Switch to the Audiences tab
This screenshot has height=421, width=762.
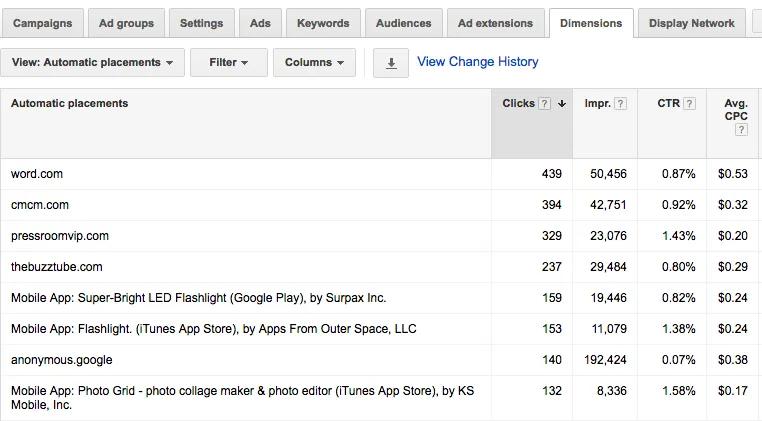404,23
